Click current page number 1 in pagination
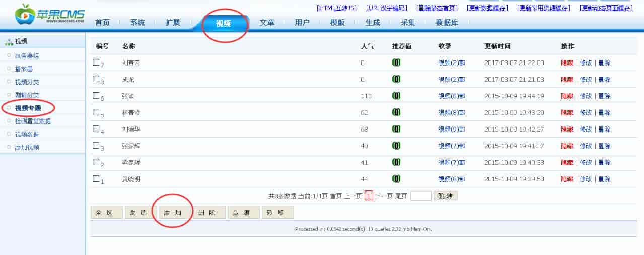 pyautogui.click(x=369, y=196)
